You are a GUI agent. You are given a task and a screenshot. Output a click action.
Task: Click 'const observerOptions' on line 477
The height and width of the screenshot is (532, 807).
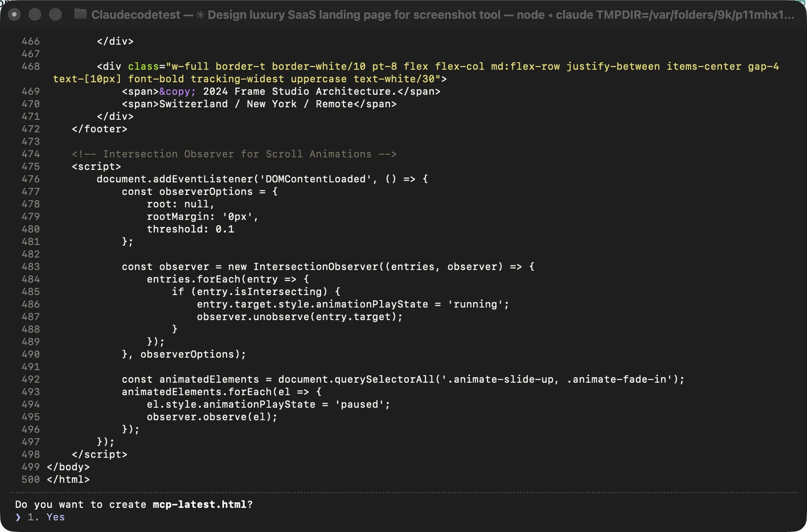187,191
